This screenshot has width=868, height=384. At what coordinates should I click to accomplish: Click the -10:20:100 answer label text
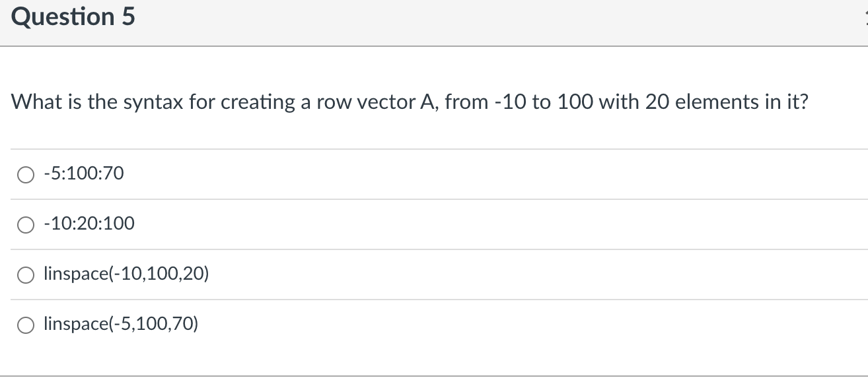click(x=89, y=224)
